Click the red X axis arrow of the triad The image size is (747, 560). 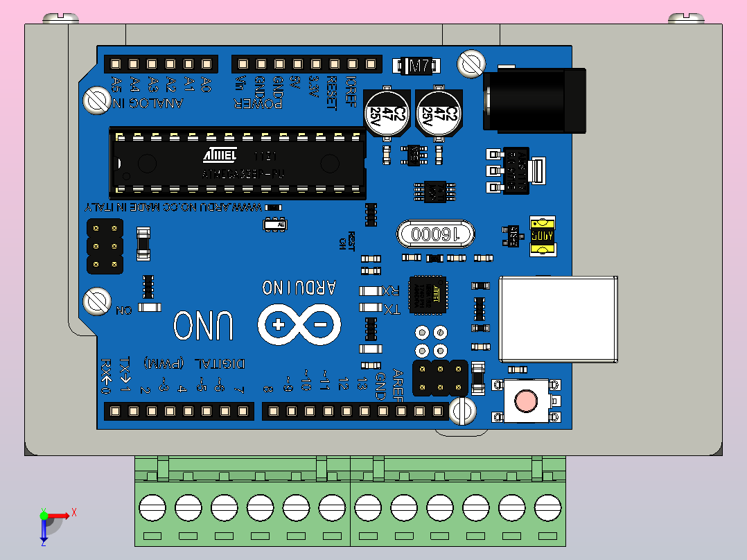coord(58,516)
